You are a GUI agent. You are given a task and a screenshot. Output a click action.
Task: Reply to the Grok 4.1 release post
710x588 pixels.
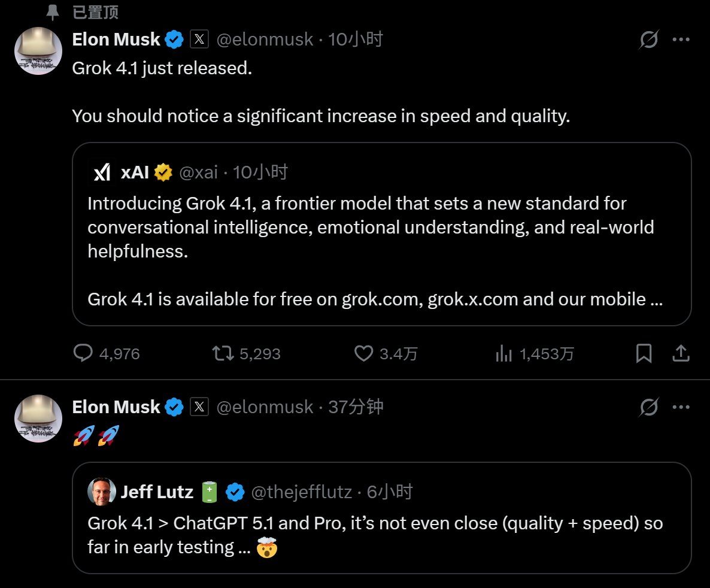(x=83, y=353)
